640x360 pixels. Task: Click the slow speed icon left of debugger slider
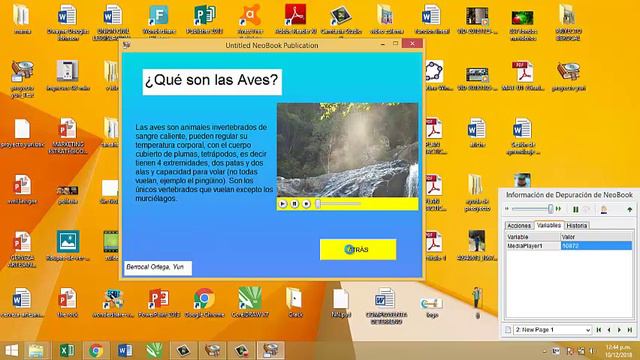(x=507, y=209)
